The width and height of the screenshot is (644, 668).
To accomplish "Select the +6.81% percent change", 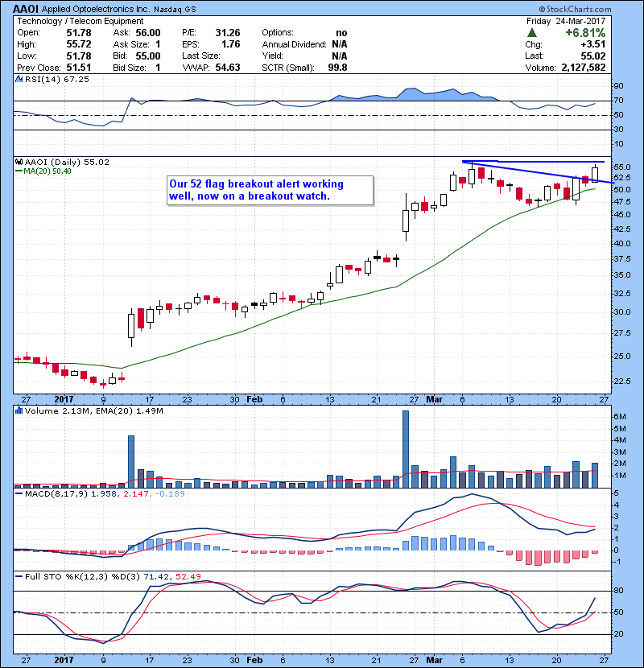I will [585, 33].
